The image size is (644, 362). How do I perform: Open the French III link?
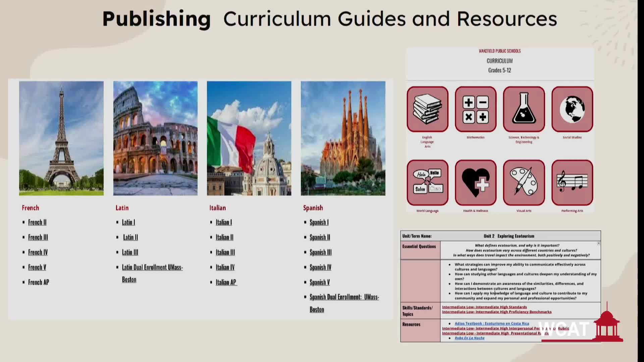tap(38, 237)
